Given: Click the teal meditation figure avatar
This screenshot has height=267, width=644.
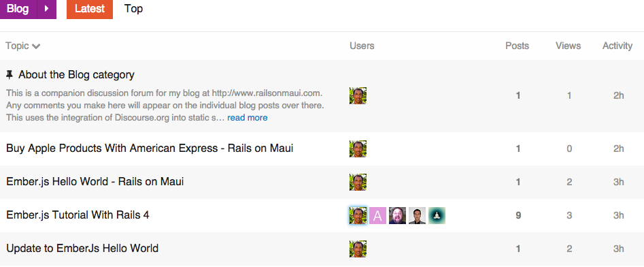Looking at the screenshot, I should click(437, 215).
